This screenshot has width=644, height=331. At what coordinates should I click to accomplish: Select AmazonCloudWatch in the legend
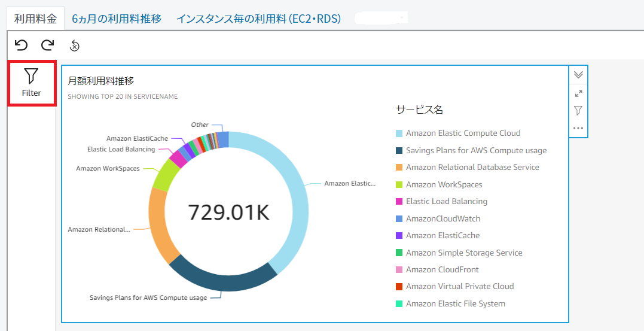pos(438,218)
